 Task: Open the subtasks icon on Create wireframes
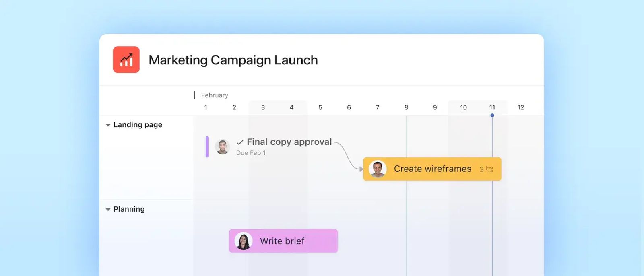coord(489,169)
